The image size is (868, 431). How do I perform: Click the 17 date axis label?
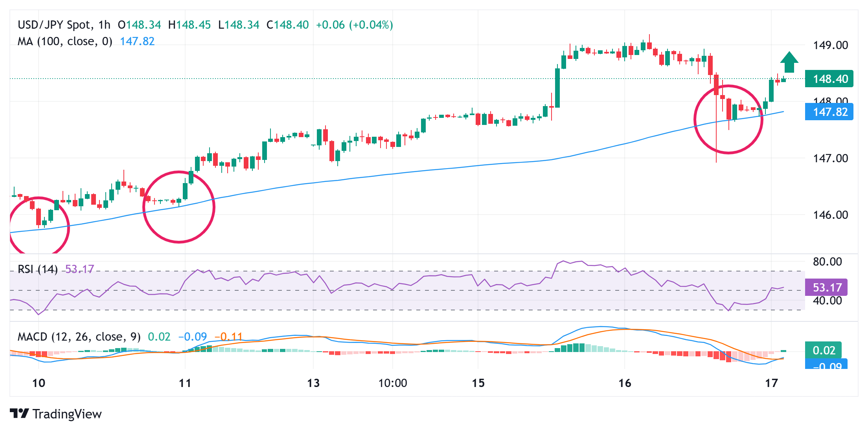(x=771, y=383)
